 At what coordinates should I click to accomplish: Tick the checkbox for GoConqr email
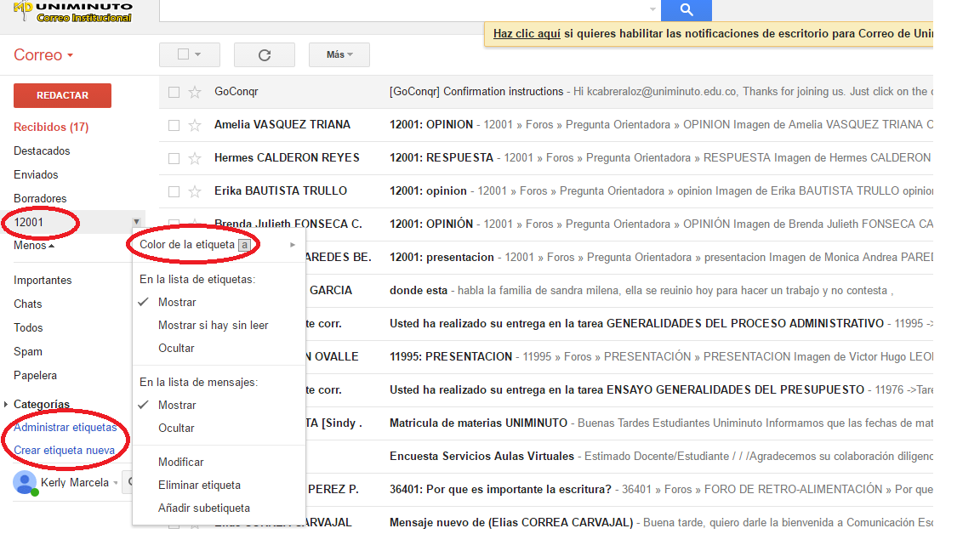[x=174, y=93]
